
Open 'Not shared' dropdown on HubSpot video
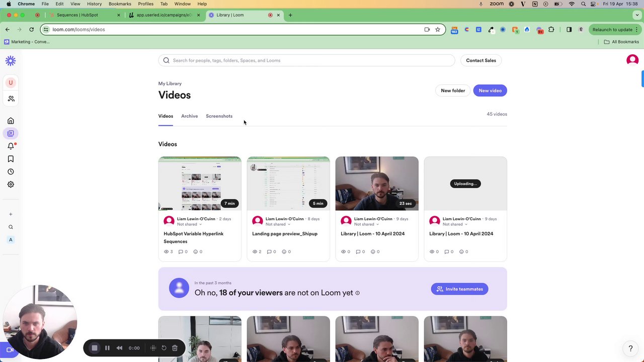point(189,224)
